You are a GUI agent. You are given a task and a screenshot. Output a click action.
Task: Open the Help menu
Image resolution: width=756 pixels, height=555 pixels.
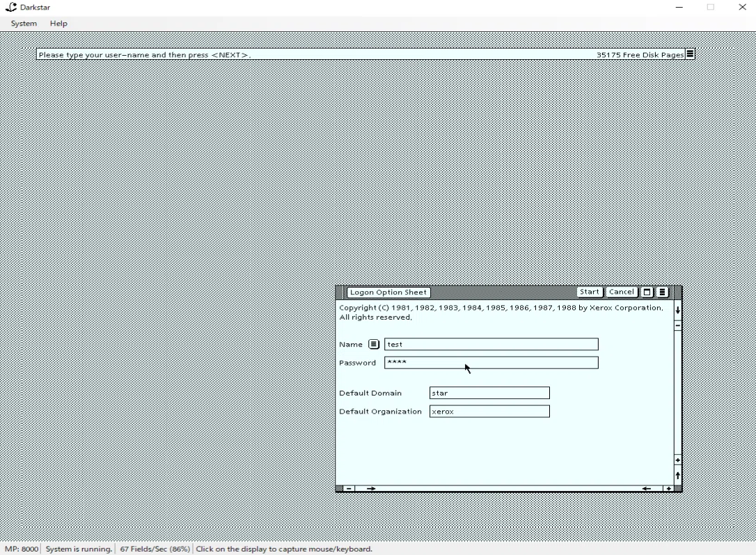tap(58, 23)
